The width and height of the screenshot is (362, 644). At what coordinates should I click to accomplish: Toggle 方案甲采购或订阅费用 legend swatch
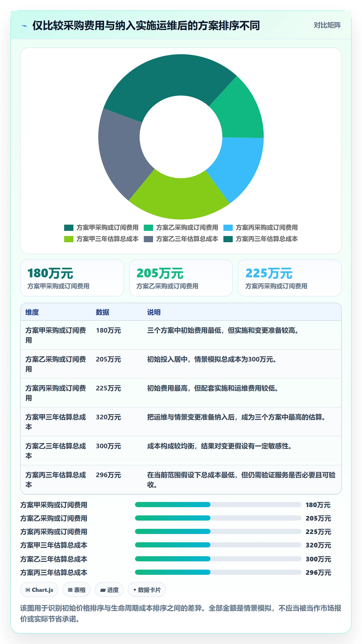point(69,228)
